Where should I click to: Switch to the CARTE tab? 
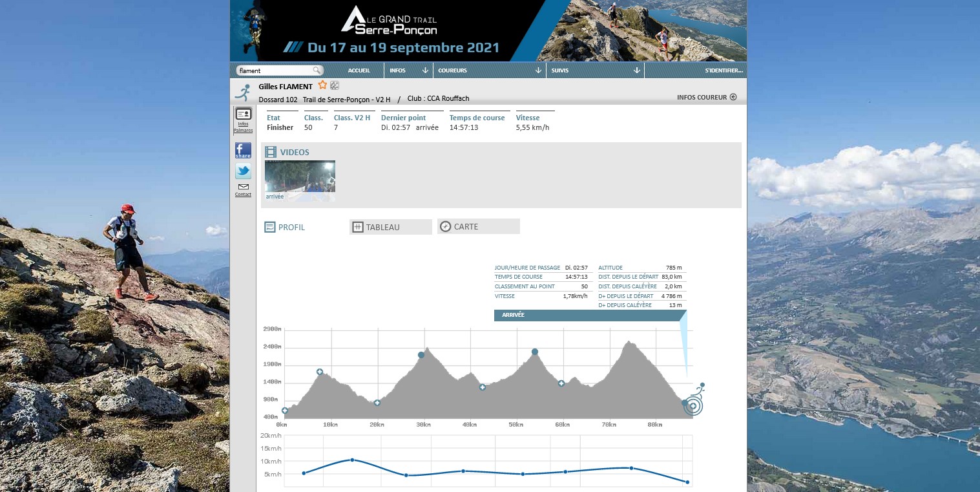click(478, 226)
